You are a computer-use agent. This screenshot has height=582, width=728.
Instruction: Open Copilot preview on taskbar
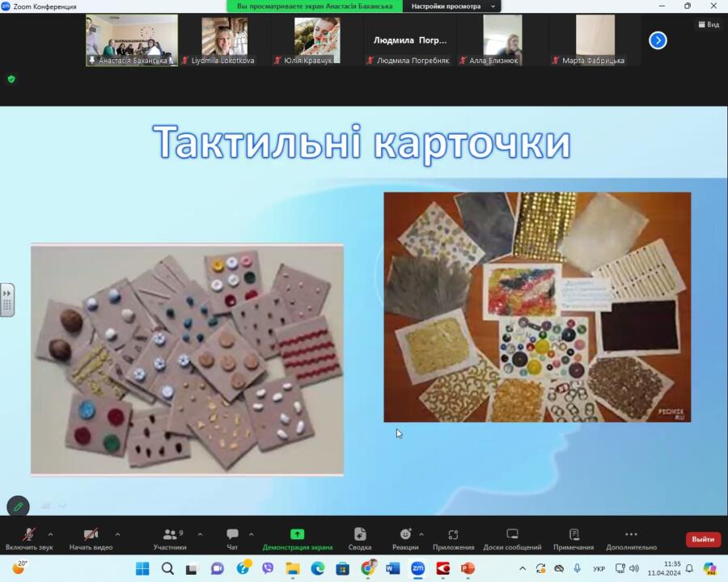[x=709, y=568]
